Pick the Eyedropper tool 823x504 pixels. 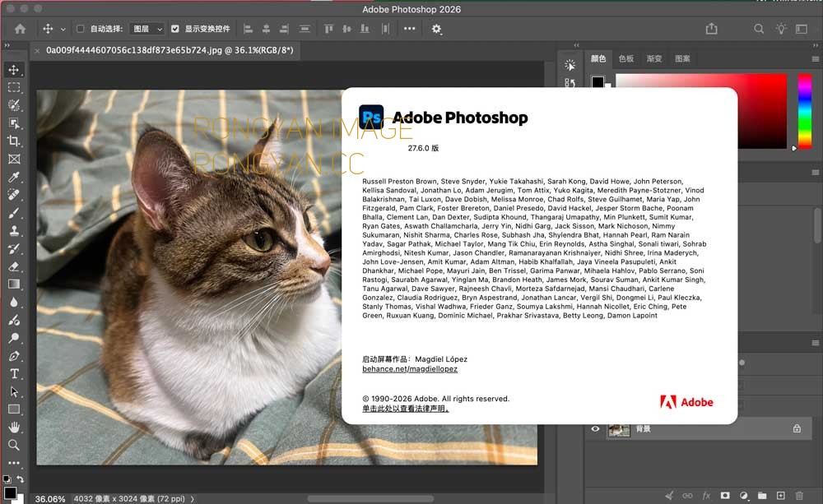pyautogui.click(x=14, y=177)
